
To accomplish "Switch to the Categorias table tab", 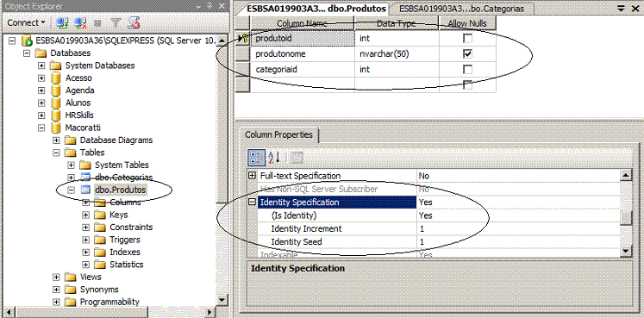I will [461, 9].
